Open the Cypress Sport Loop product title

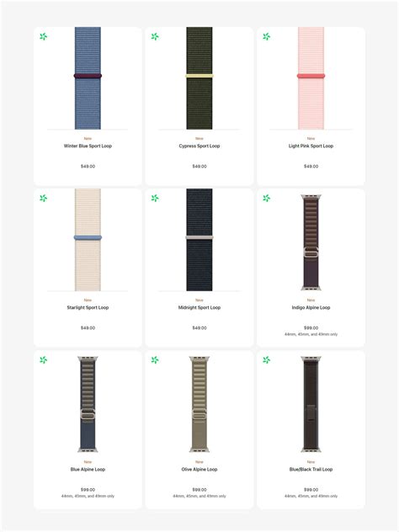click(199, 146)
